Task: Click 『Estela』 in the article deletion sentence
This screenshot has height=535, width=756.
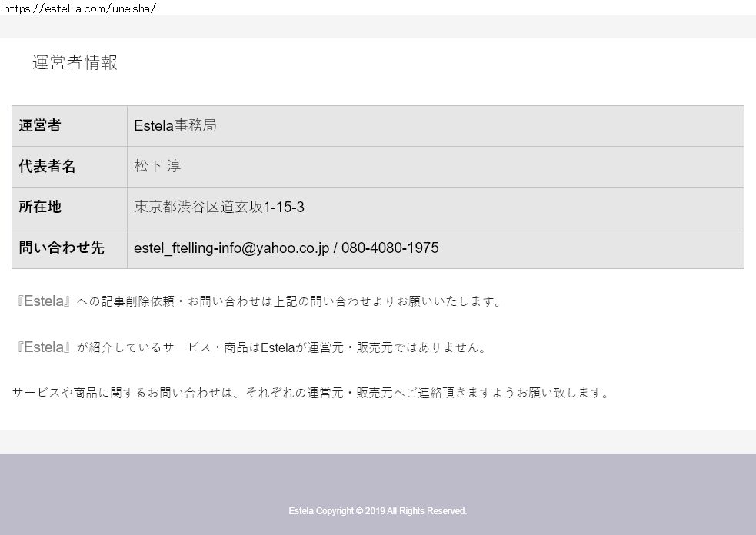Action: coord(45,301)
